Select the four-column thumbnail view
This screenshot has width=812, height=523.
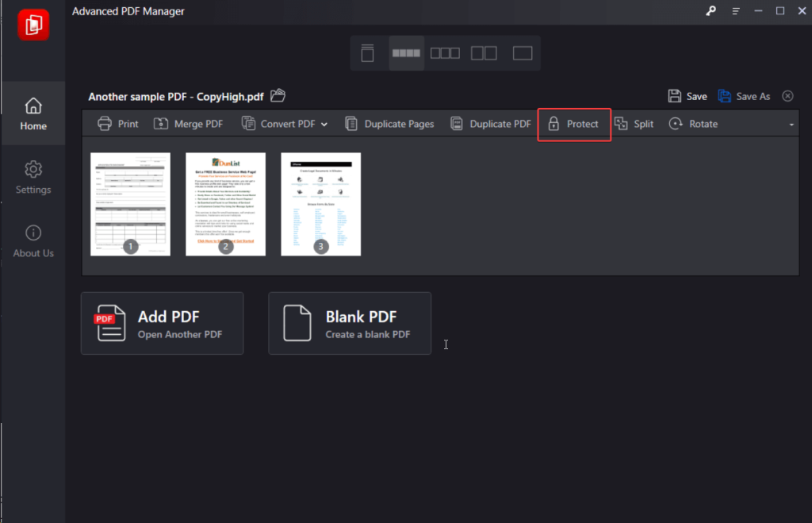click(406, 53)
